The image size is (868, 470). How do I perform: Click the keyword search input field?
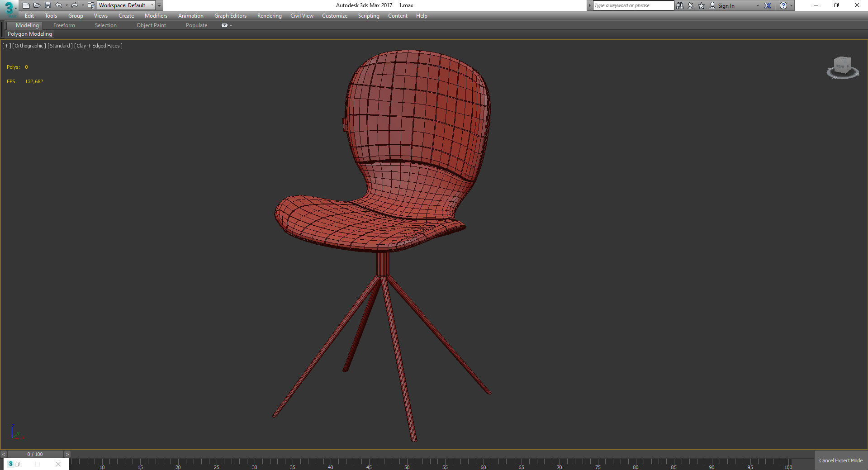[633, 5]
